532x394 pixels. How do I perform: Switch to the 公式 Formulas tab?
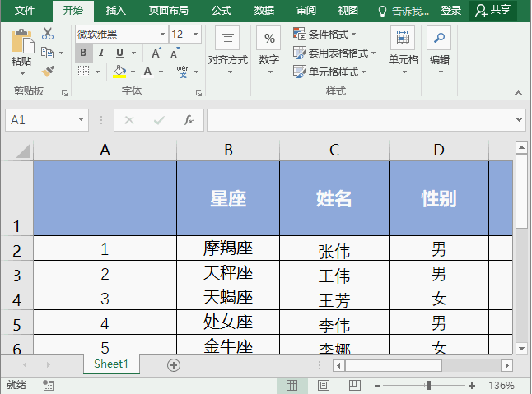pyautogui.click(x=222, y=11)
